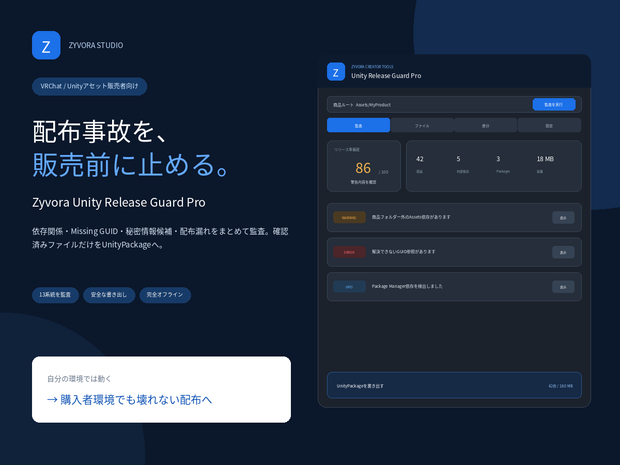Click the 5 stat value
This screenshot has height=465, width=620.
pos(458,159)
